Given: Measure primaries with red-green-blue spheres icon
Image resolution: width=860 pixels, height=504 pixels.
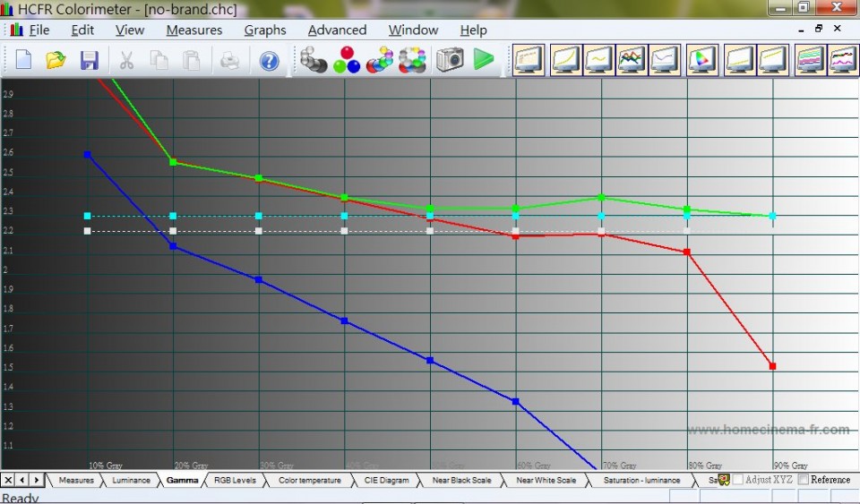Looking at the screenshot, I should [348, 59].
